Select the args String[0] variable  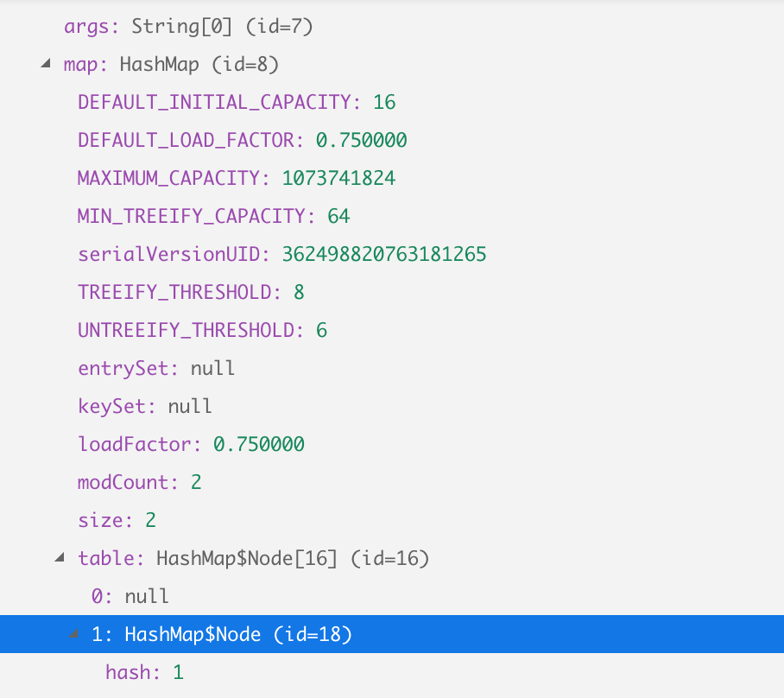point(187,27)
